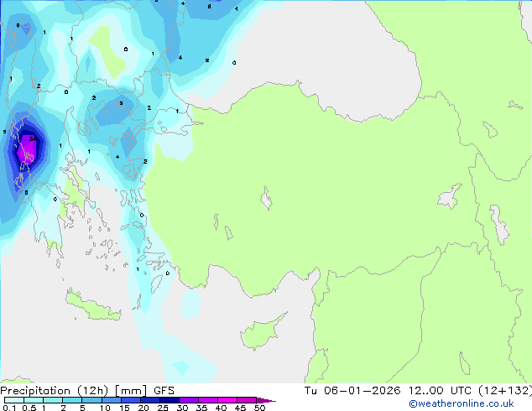
Task: Click the 5–10 mm legend color swatch
Action: point(91,400)
